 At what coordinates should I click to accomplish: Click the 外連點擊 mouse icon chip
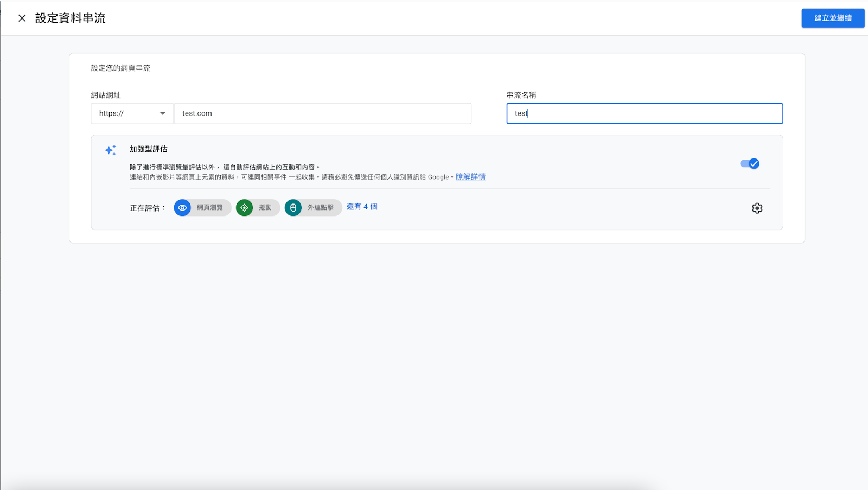point(313,207)
